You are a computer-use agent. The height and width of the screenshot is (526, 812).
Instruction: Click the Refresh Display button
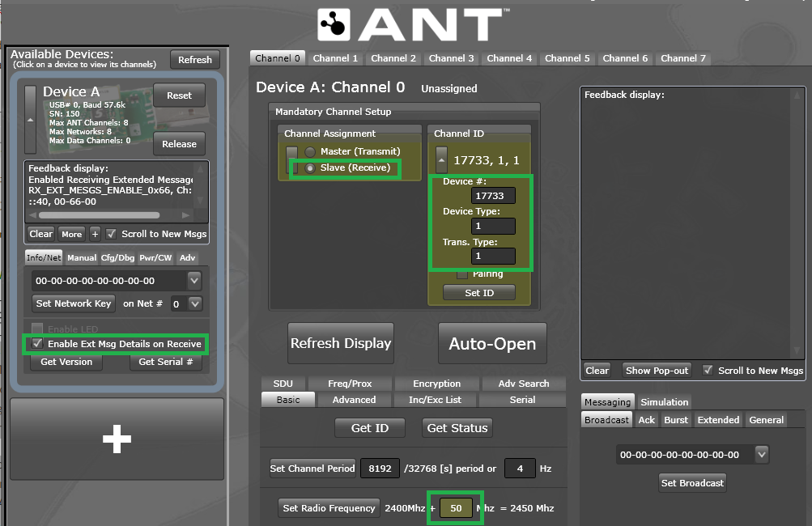(x=341, y=343)
